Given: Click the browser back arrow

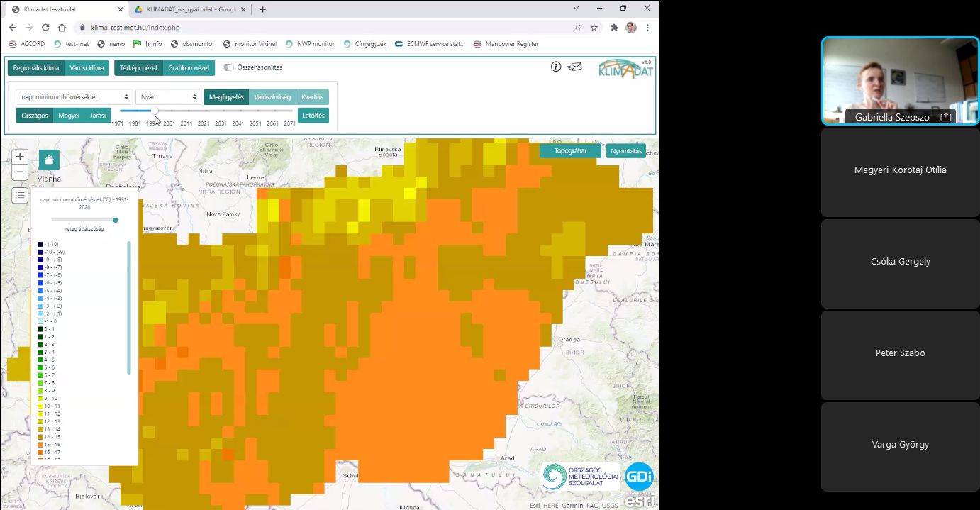Looking at the screenshot, I should 12,28.
